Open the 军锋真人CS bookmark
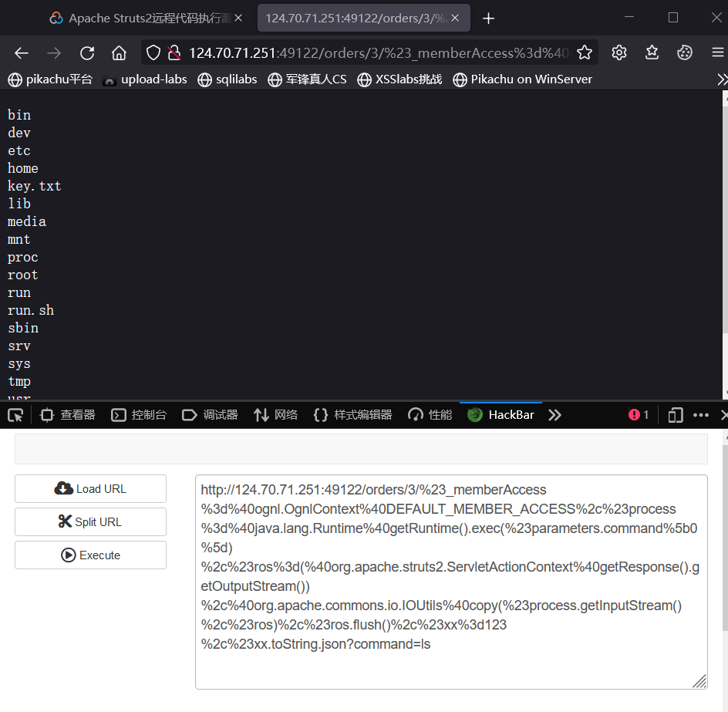728x712 pixels. coord(307,79)
